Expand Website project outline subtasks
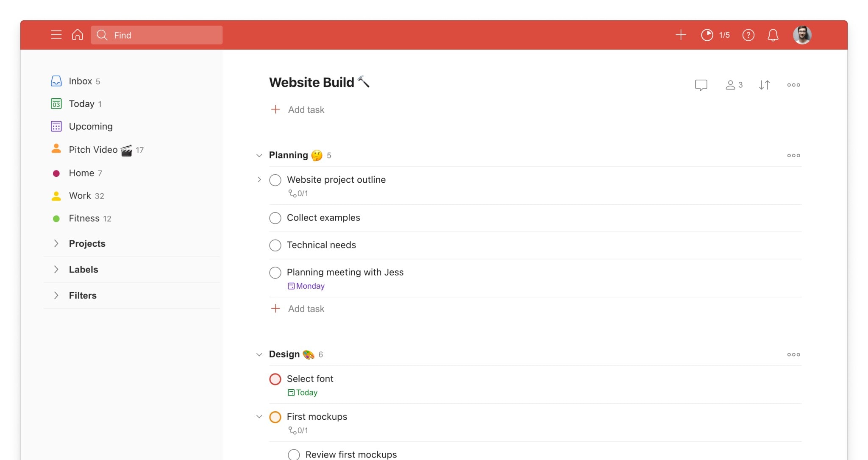This screenshot has width=868, height=460. pos(259,180)
